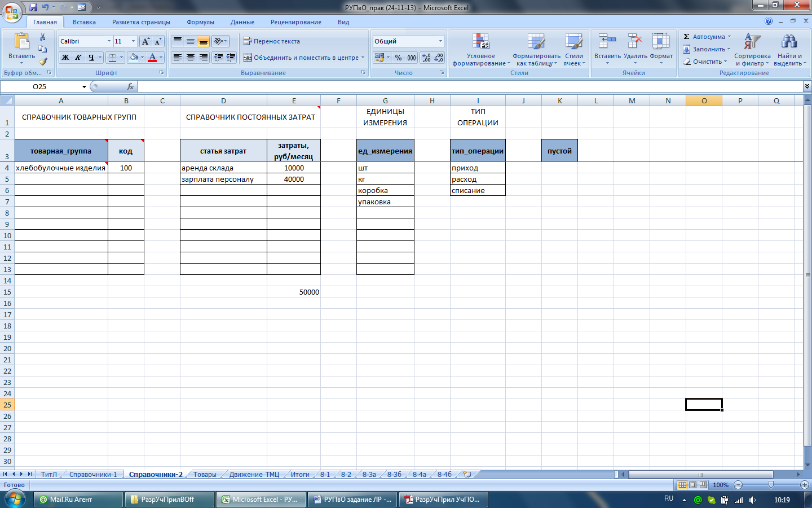
Task: Click Удалить cells icon
Action: (635, 41)
